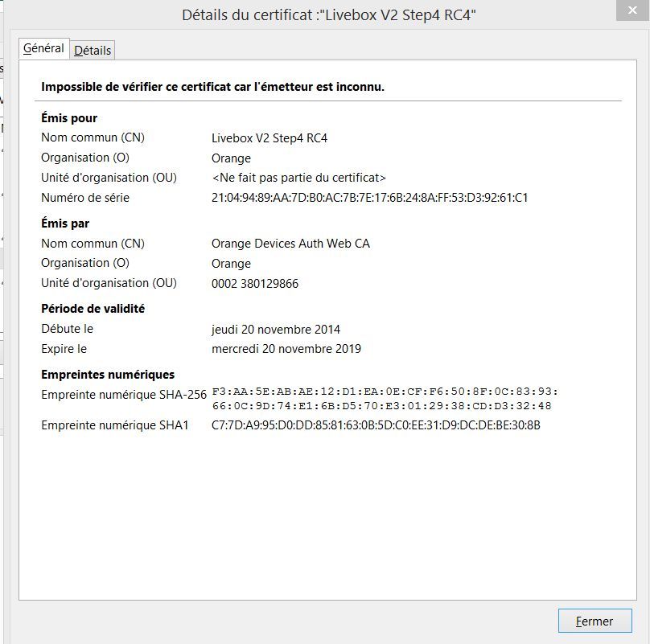The height and width of the screenshot is (644, 650).
Task: Click the issuer unit value 0002 380129866
Action: (x=255, y=283)
